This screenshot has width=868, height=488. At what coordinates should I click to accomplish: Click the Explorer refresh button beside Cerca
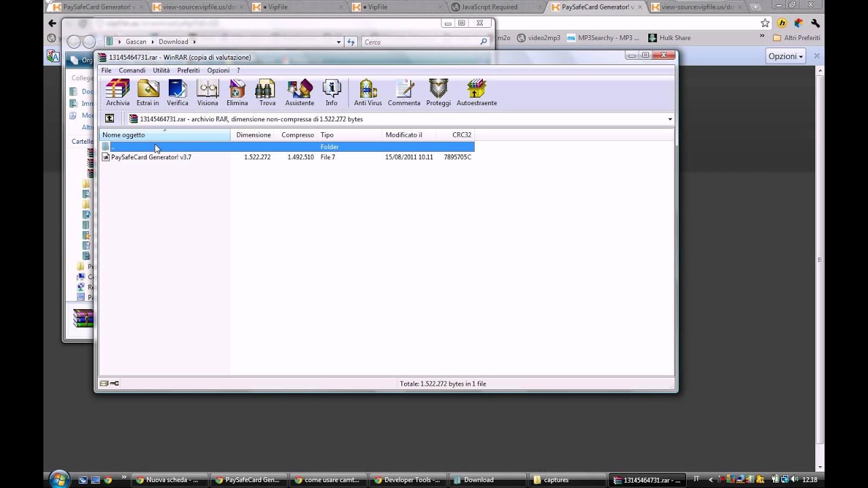[x=351, y=42]
